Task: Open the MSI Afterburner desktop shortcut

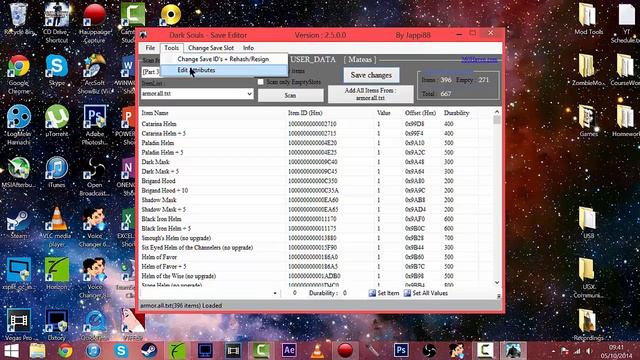Action: [x=19, y=172]
